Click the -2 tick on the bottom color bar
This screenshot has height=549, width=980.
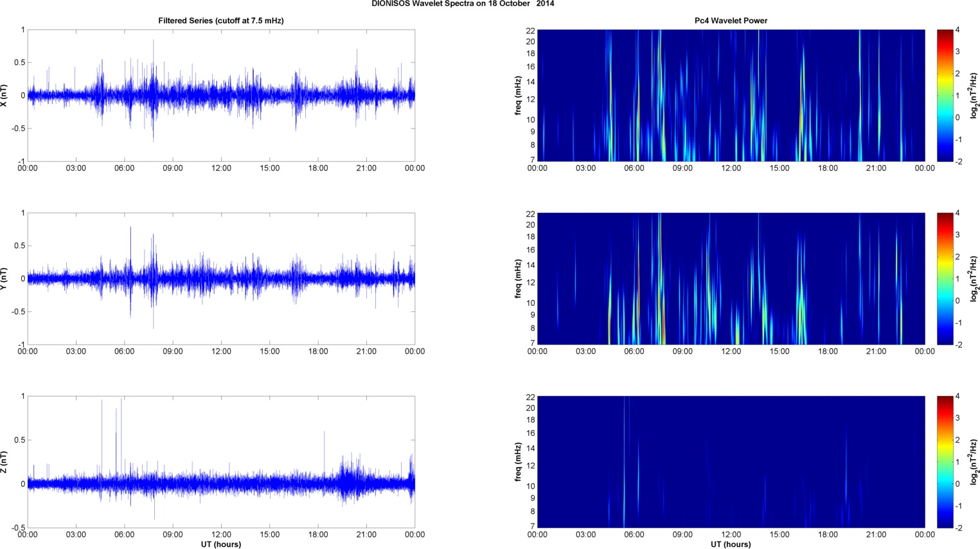(959, 528)
